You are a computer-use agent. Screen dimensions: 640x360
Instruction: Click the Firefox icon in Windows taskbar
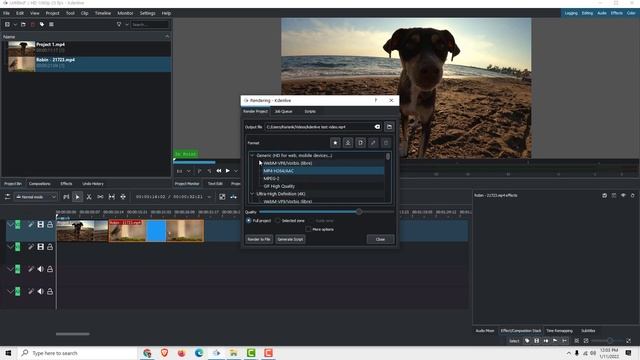coord(182,353)
